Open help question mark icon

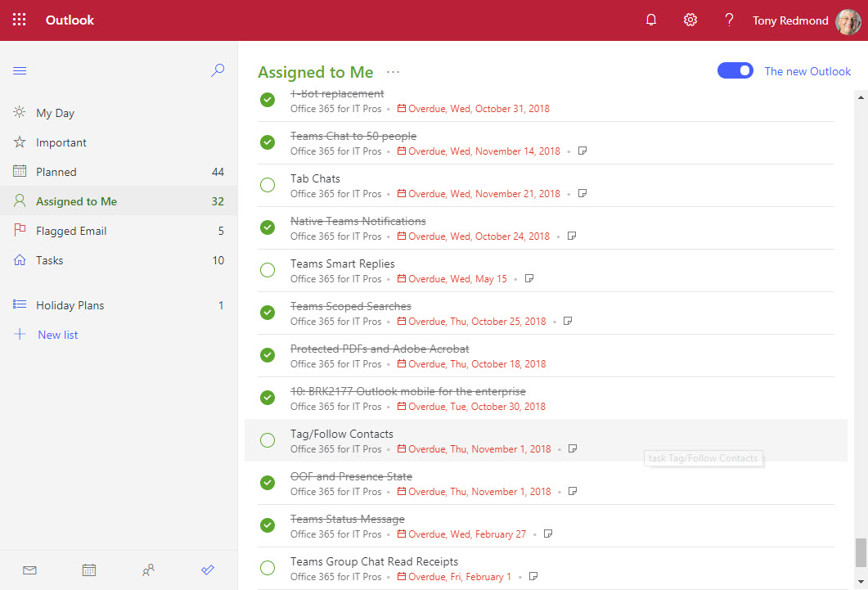[x=729, y=20]
